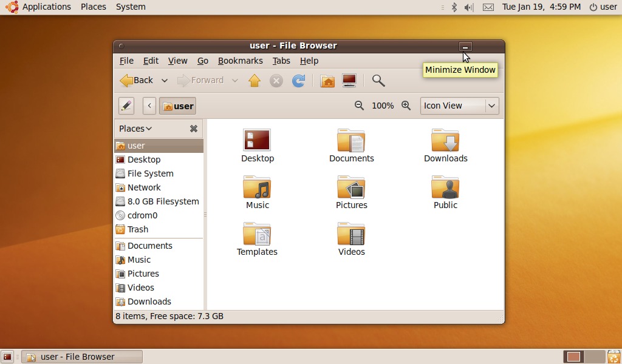Screen dimensions: 622x364
Task: Go back with the Back arrow button
Action: tap(136, 81)
